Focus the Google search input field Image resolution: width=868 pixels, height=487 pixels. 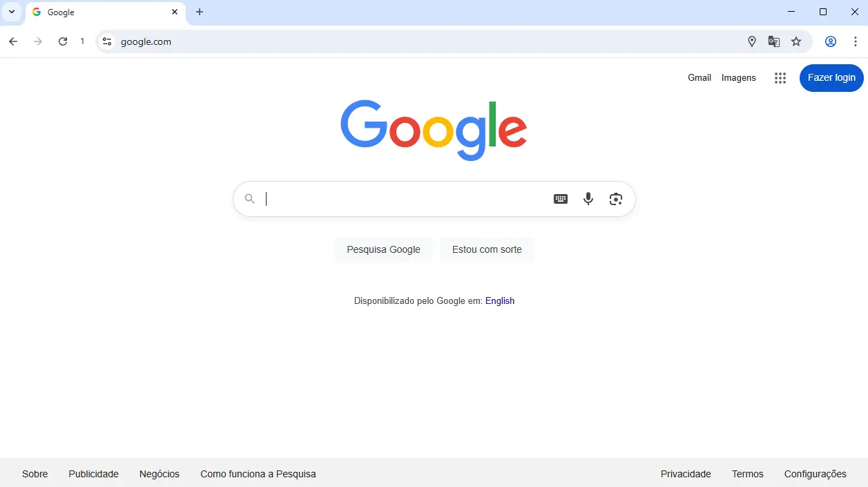[407, 199]
